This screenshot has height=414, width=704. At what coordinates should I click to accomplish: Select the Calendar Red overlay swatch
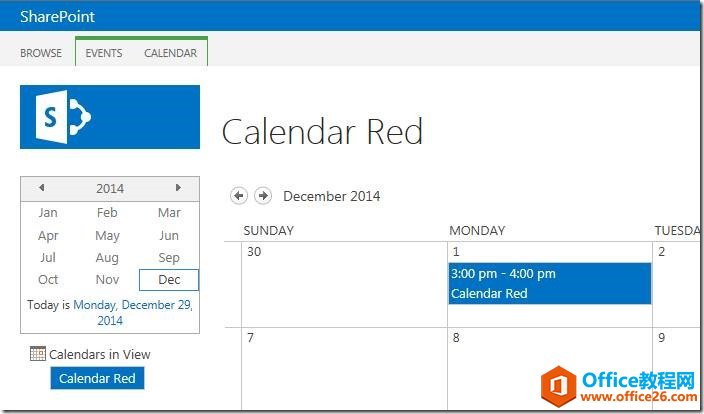click(x=97, y=378)
